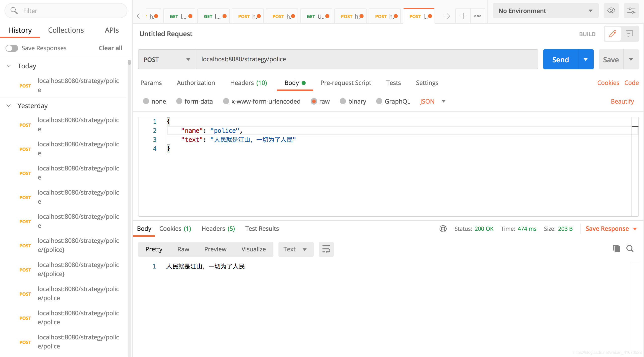Click the plus icon to open new tab
644x357 pixels.
[x=463, y=16]
